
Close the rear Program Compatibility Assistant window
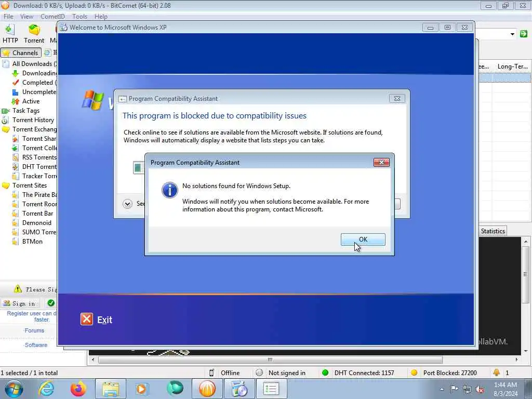tap(396, 98)
